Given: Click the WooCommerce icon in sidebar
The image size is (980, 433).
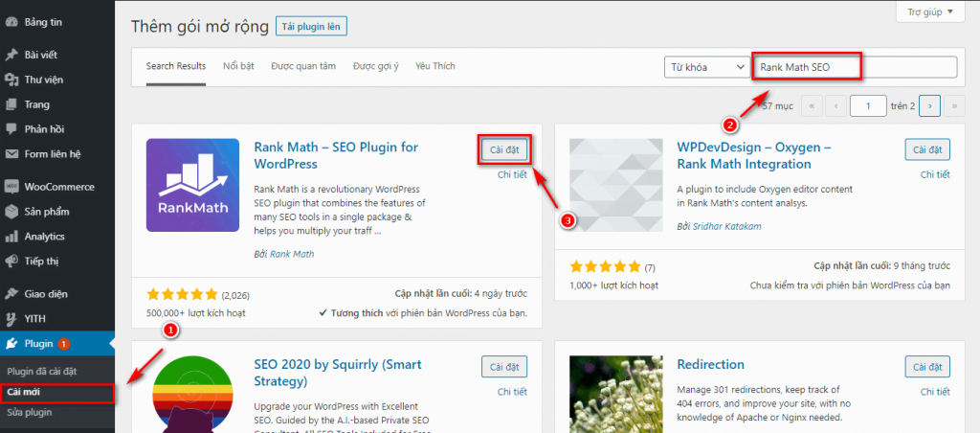Looking at the screenshot, I should click(11, 187).
